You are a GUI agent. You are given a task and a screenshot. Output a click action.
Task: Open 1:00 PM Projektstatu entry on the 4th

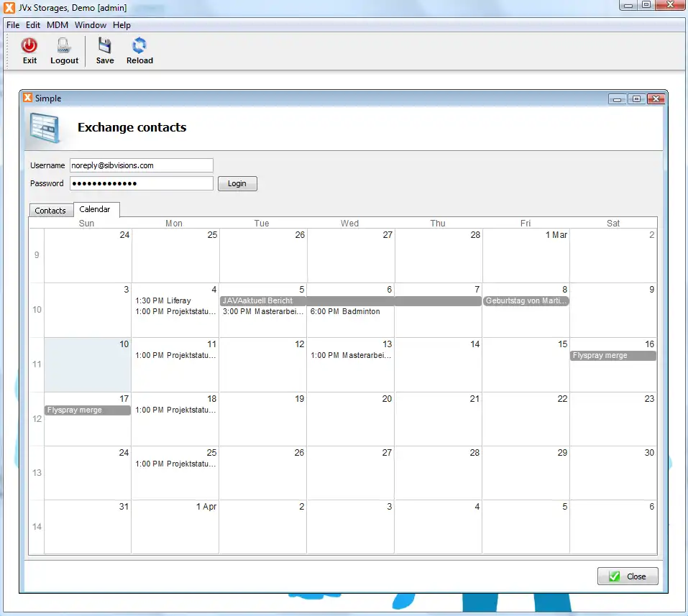pyautogui.click(x=175, y=311)
